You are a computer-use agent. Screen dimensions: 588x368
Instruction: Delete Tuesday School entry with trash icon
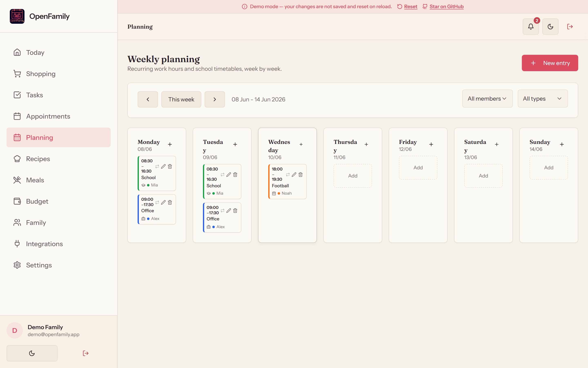point(235,175)
